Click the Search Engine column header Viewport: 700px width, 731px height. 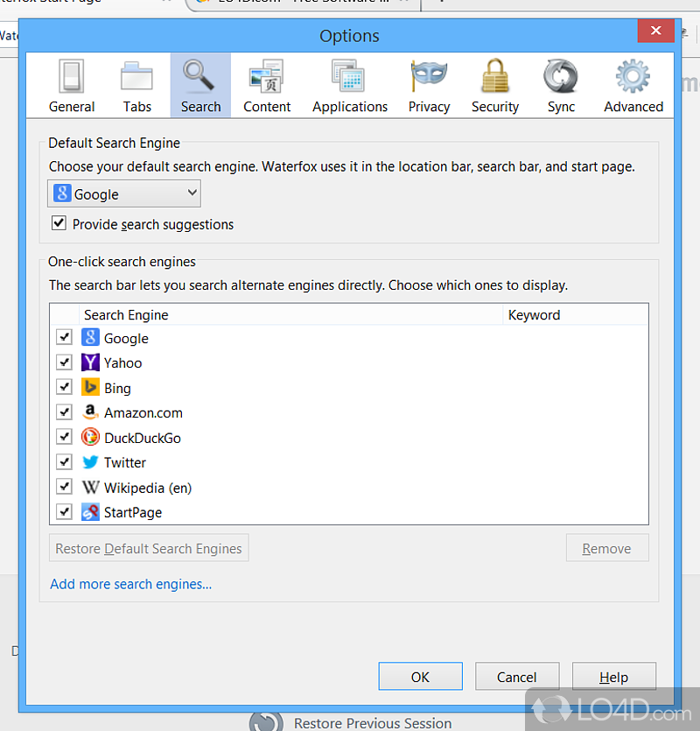(x=290, y=315)
